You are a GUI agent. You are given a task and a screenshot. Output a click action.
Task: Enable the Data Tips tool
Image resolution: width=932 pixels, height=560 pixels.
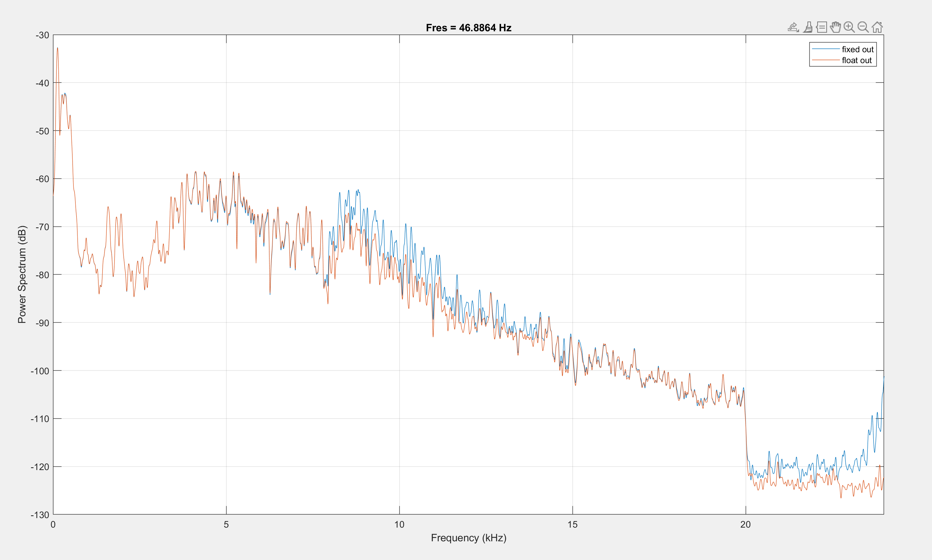(821, 27)
